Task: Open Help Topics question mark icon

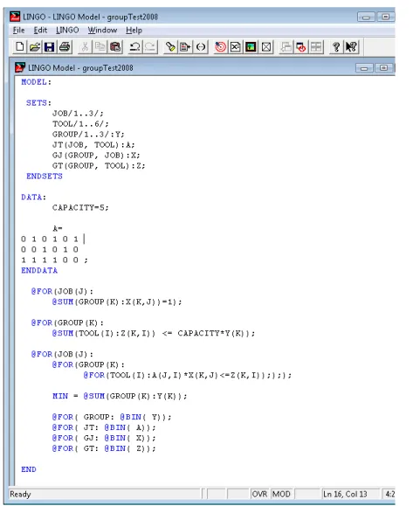Action: tap(336, 47)
